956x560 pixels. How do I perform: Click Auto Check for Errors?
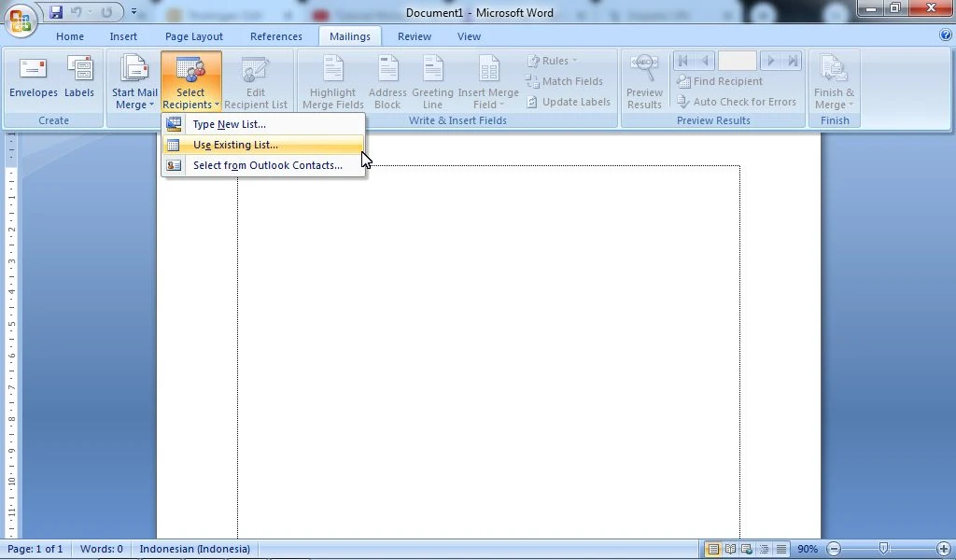[x=737, y=102]
